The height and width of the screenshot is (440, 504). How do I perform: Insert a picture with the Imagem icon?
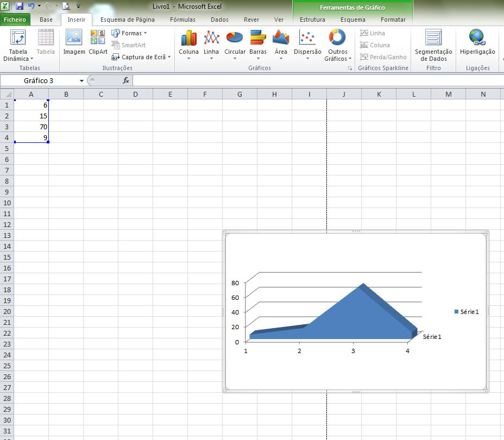pyautogui.click(x=74, y=42)
